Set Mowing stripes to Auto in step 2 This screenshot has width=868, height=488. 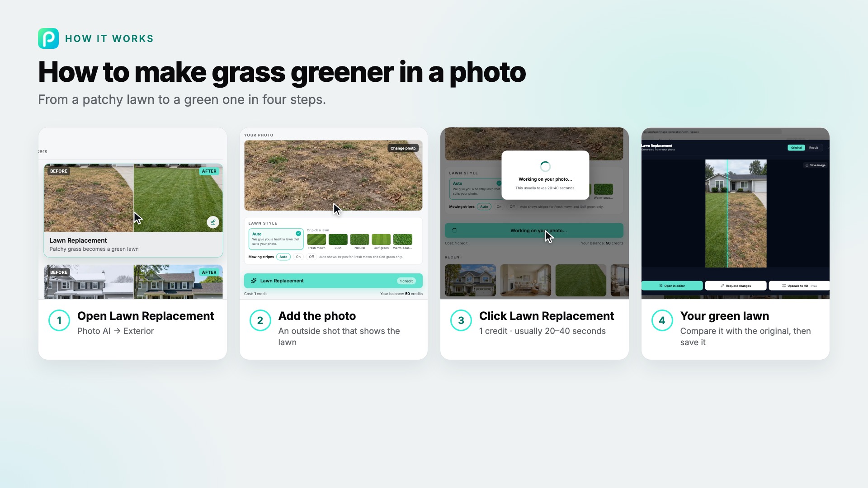[283, 257]
